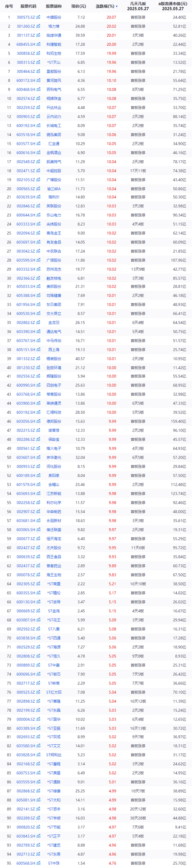Image resolution: width=192 pixels, height=868 pixels.
Task: Sort by the 序号 column header
Action: [9, 6]
